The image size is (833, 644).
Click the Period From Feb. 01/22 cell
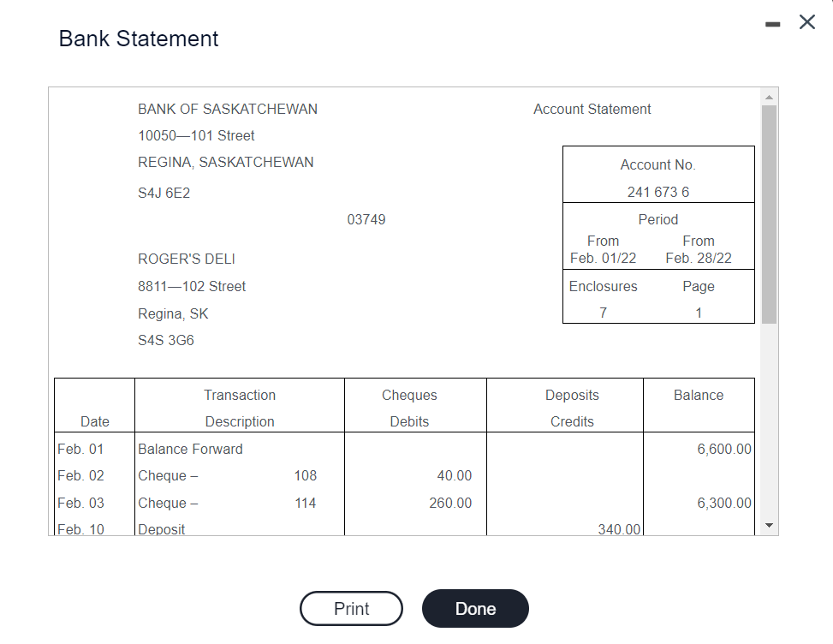point(604,247)
